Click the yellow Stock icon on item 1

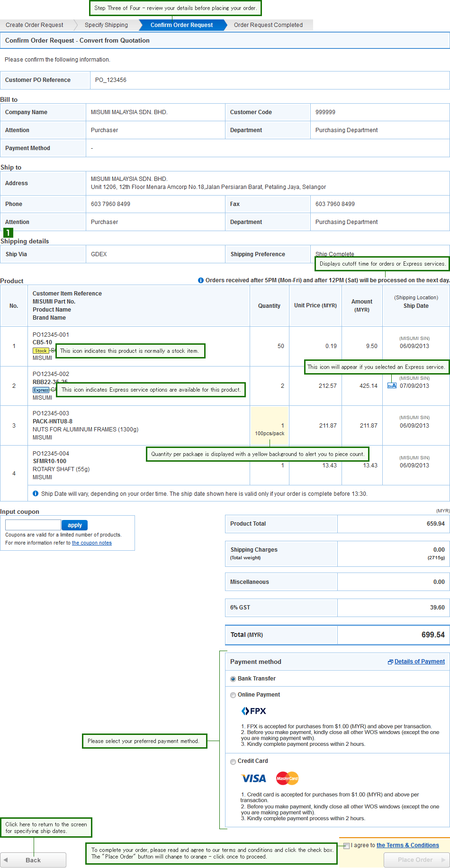(41, 351)
